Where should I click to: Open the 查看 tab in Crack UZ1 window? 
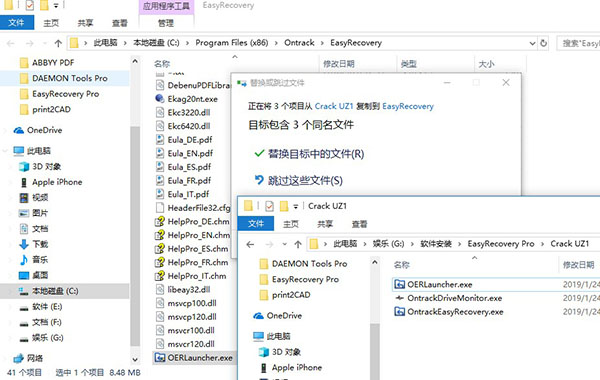359,224
